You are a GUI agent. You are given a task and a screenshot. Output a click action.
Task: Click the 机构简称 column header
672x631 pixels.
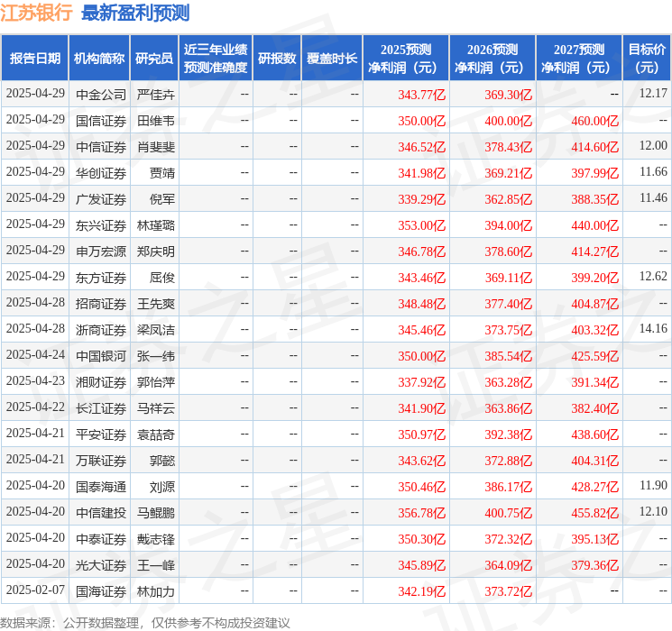[x=99, y=59]
